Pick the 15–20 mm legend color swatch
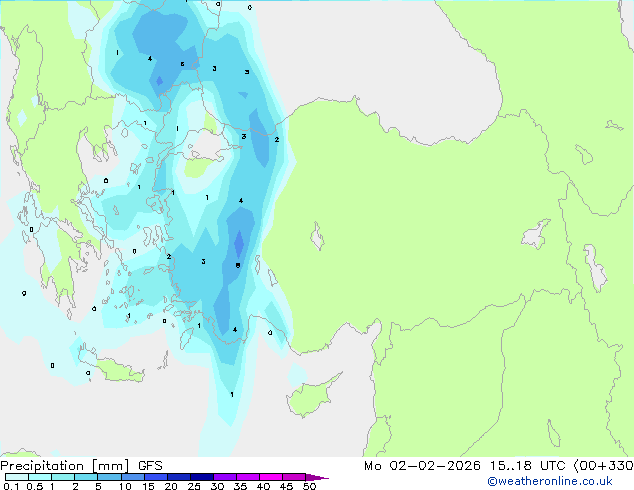The image size is (634, 490). (x=155, y=477)
